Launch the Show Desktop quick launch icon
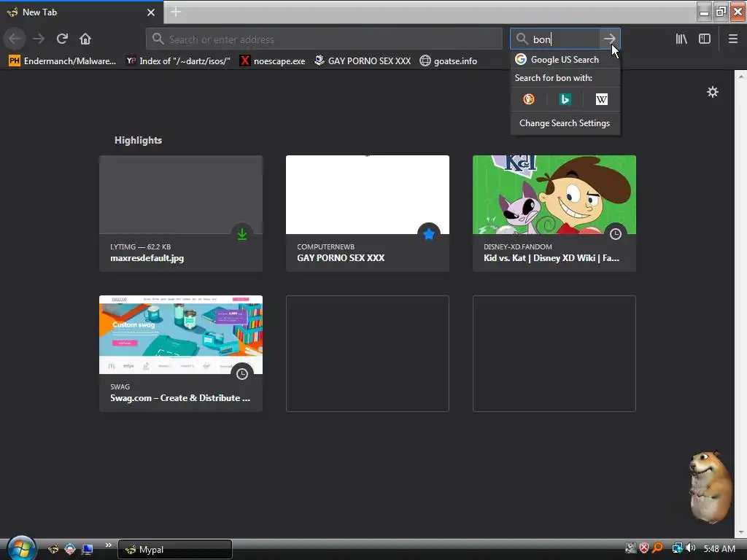The image size is (747, 560). click(x=88, y=549)
